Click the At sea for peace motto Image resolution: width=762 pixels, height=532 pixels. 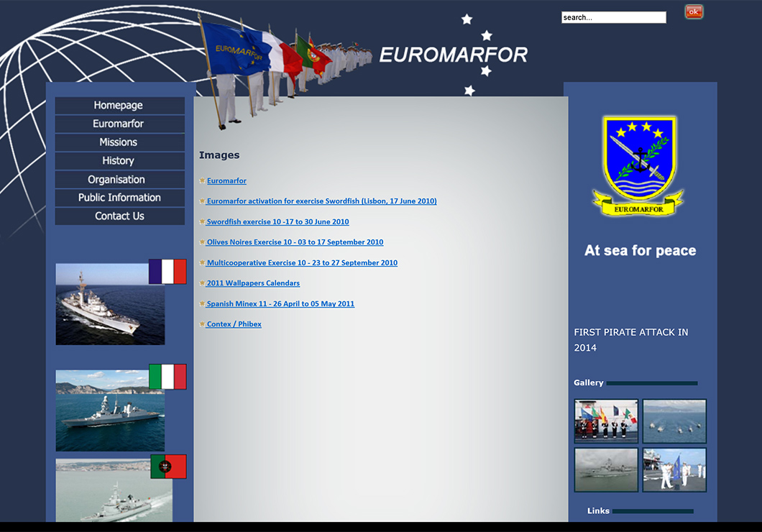click(641, 251)
